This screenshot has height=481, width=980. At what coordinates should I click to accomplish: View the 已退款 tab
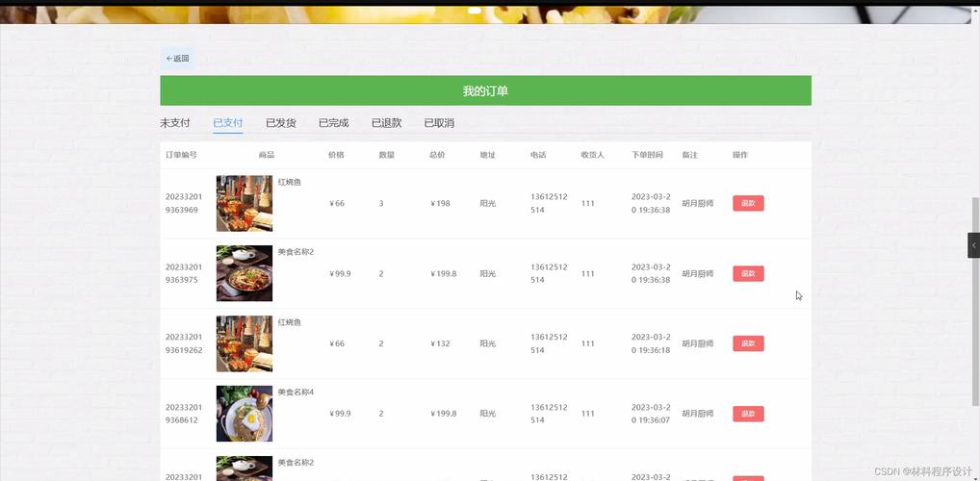[x=386, y=123]
